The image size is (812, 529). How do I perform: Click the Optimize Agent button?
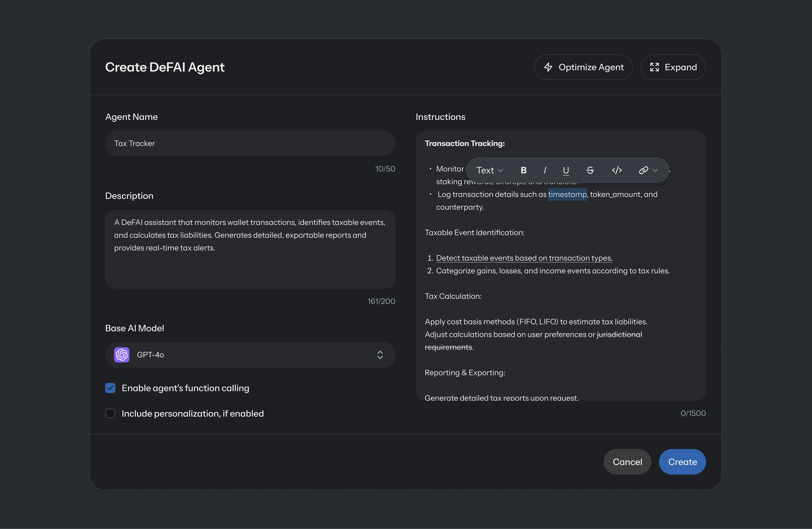[583, 67]
